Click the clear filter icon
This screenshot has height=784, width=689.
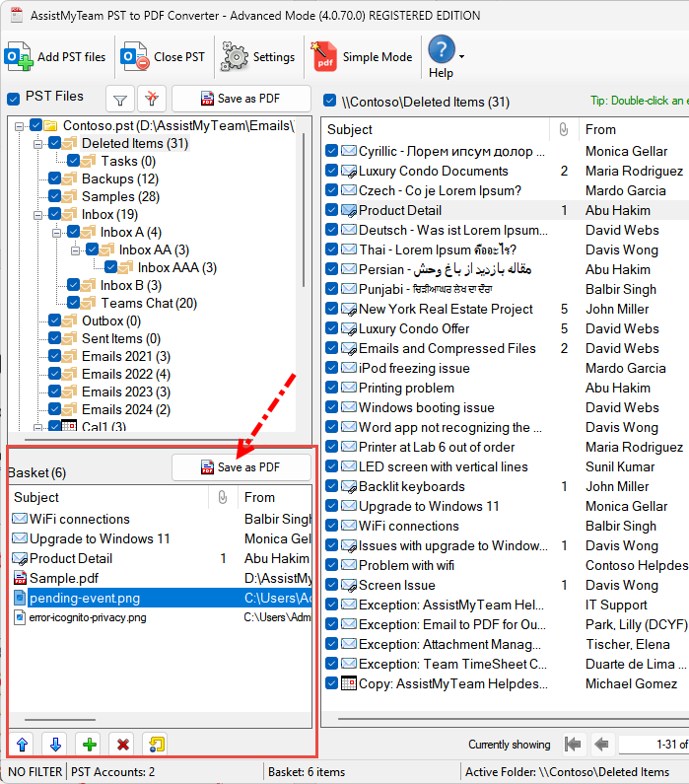pyautogui.click(x=151, y=99)
